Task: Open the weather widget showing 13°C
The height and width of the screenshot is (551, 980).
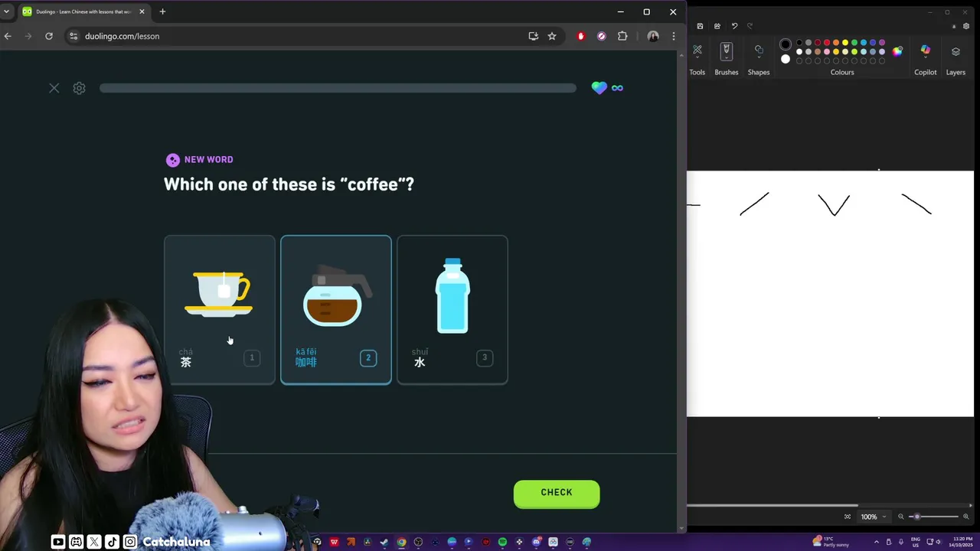Action: [x=831, y=542]
